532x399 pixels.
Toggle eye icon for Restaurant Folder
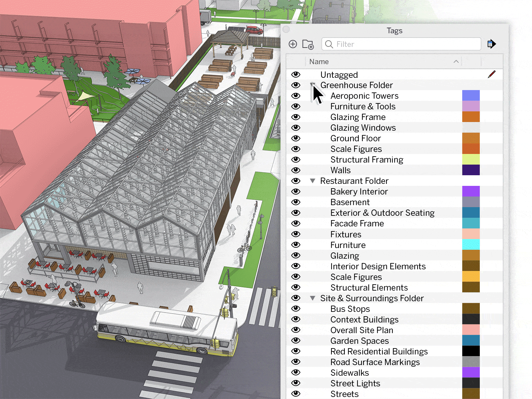pos(296,181)
